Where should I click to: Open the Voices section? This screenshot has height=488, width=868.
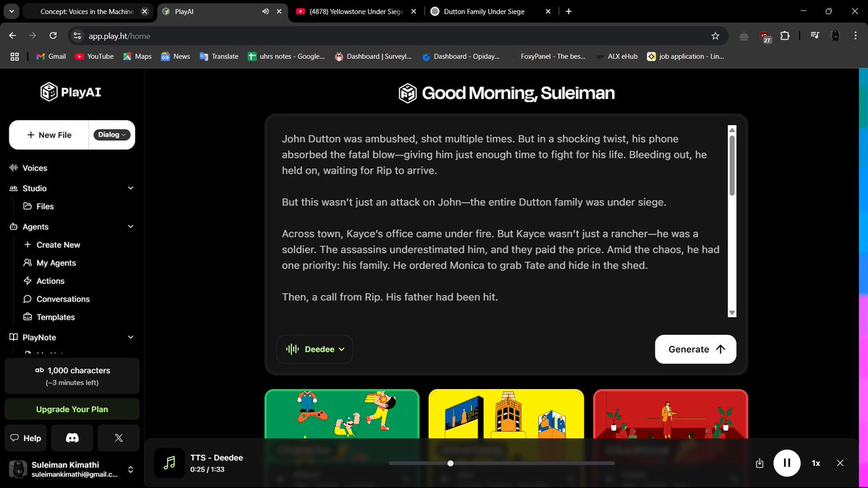(x=29, y=168)
